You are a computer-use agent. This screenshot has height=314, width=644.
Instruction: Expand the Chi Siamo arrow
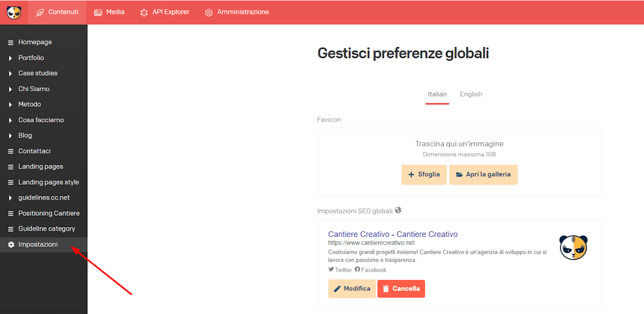pyautogui.click(x=10, y=89)
